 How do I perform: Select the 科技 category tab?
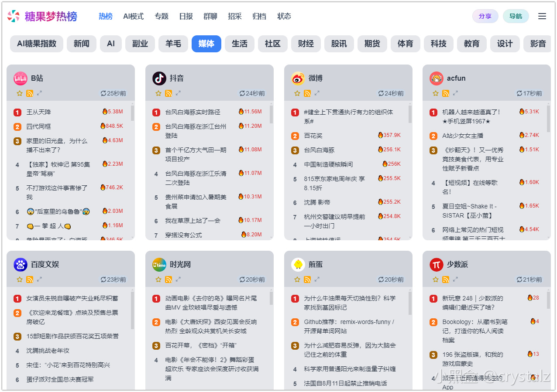click(439, 44)
